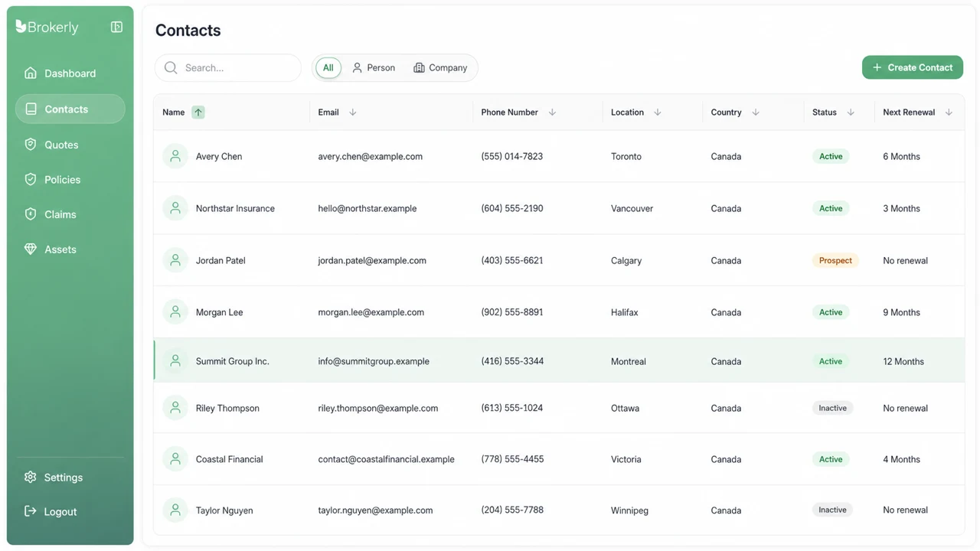
Task: Go to Policies section
Action: tap(70, 180)
